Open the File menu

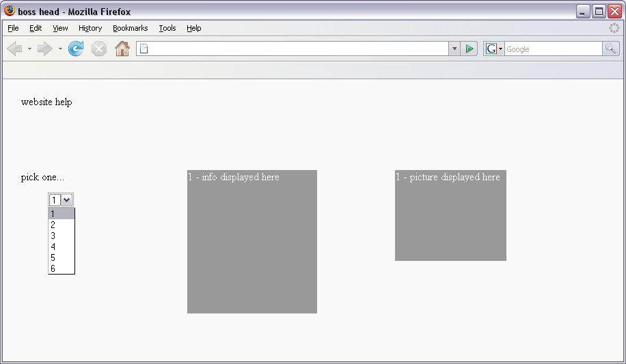pos(13,28)
